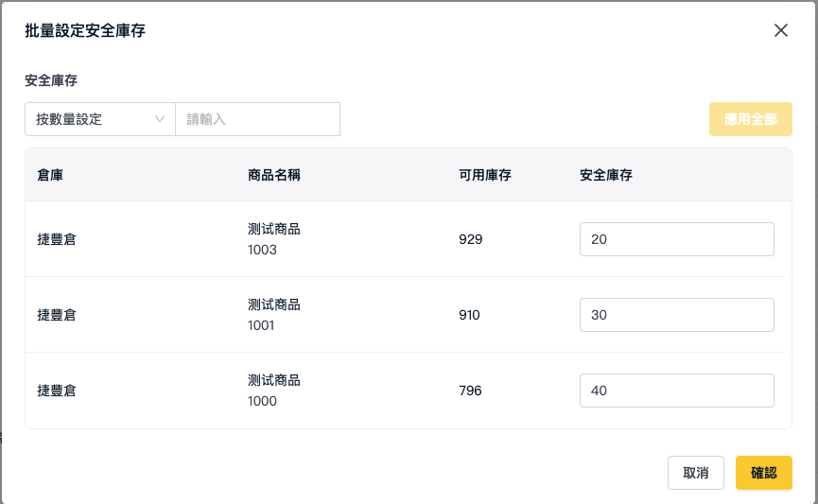Select product row 测试商品 1000
Image resolution: width=818 pixels, height=504 pixels.
[x=406, y=391]
